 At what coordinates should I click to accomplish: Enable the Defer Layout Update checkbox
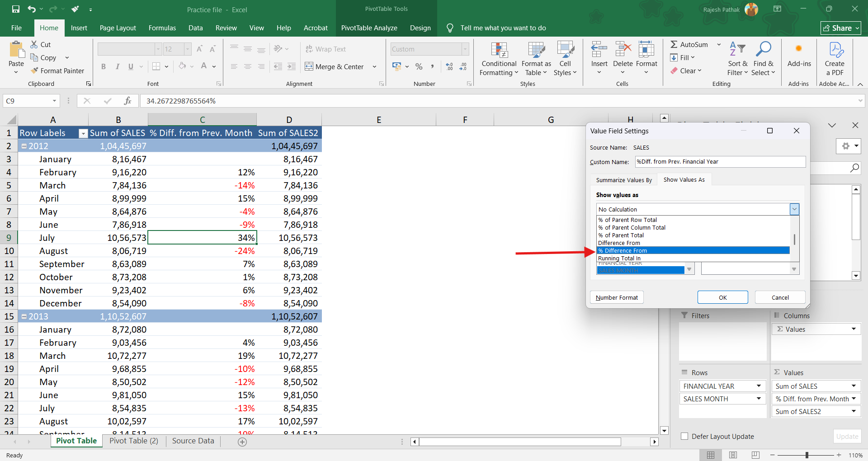pos(684,436)
